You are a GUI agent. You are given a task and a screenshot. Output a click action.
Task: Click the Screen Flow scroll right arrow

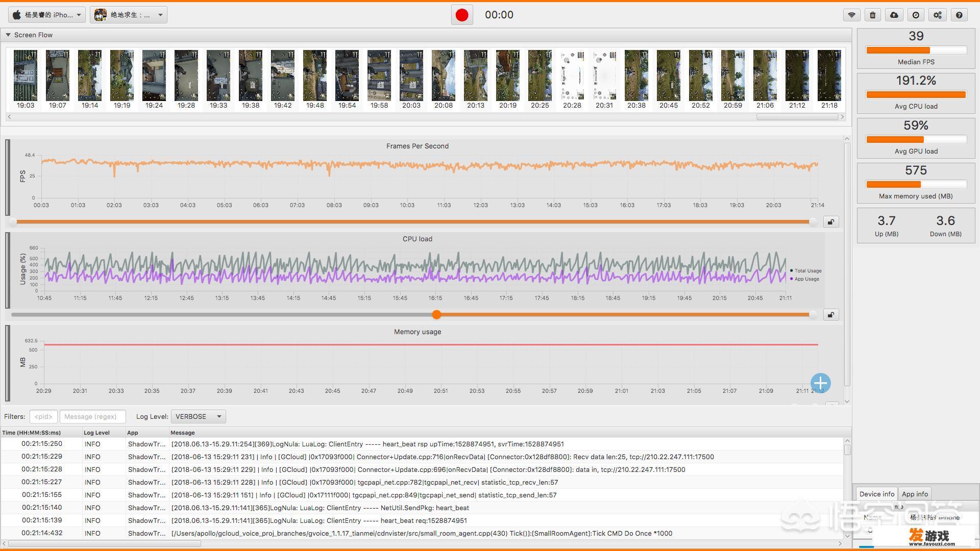tap(842, 117)
